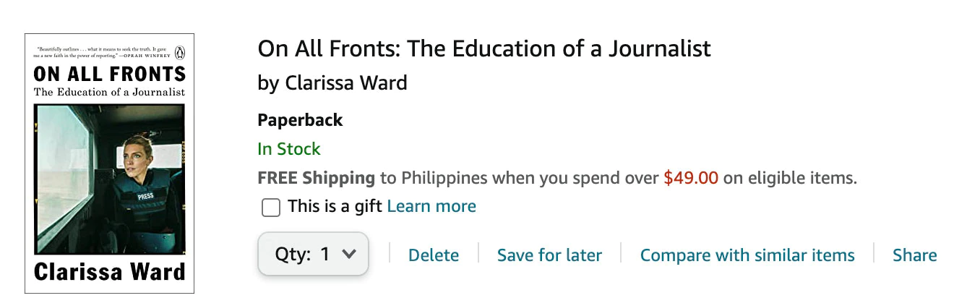
Task: Click the journalist photo on the book cover
Action: click(x=109, y=179)
